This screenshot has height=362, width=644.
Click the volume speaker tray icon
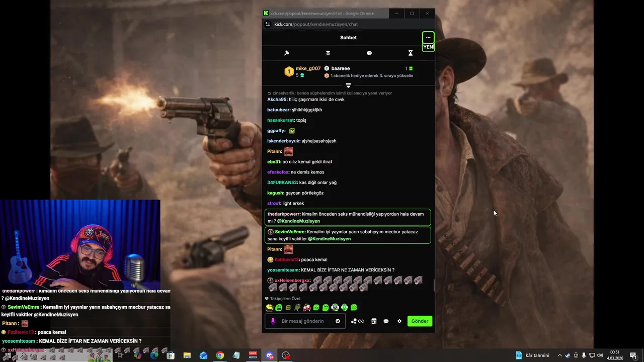pyautogui.click(x=600, y=355)
